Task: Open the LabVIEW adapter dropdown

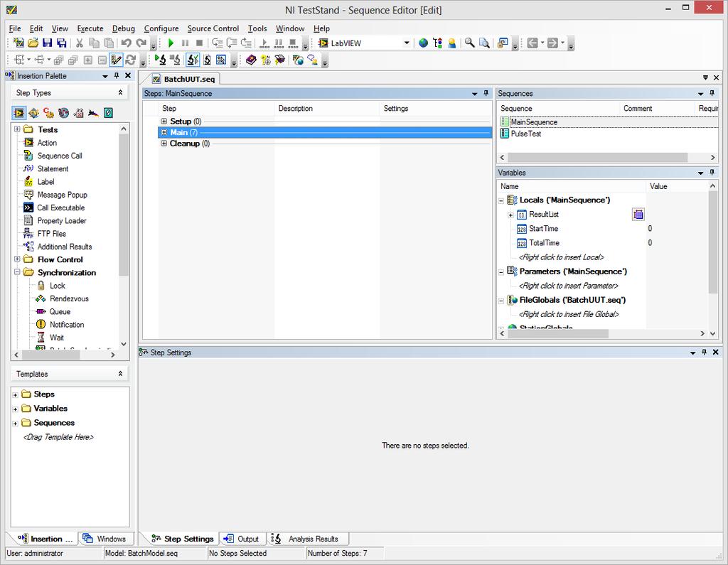Action: [407, 43]
